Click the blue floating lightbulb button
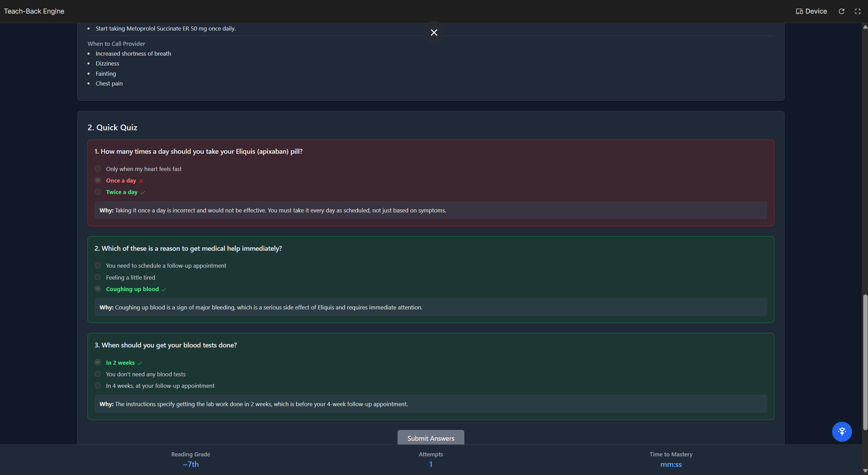The width and height of the screenshot is (868, 475). point(842,432)
